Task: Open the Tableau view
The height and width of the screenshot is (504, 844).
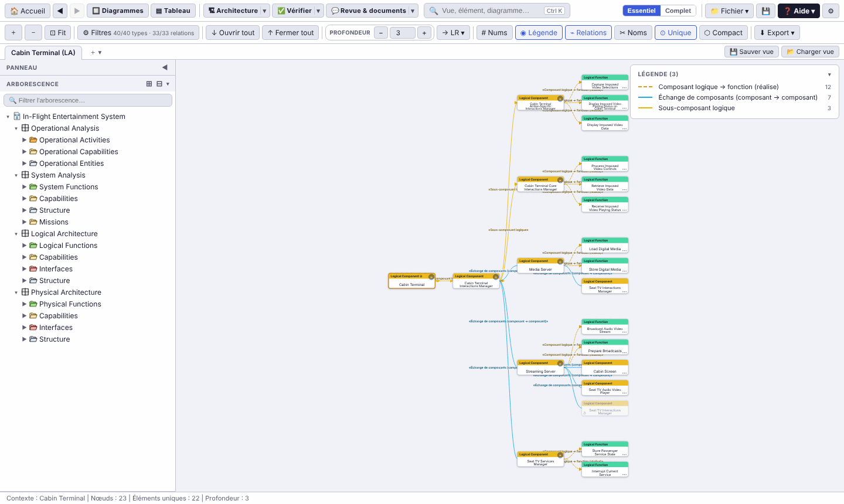Action: tap(173, 11)
